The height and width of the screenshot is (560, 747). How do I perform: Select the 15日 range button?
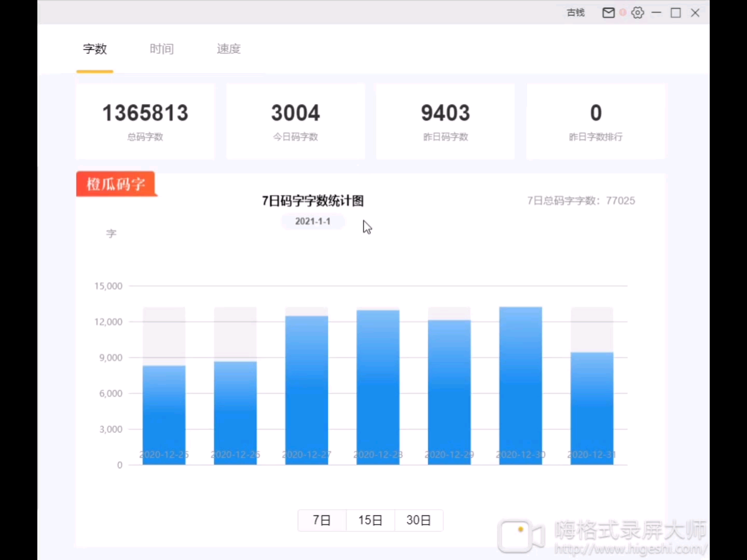(370, 520)
